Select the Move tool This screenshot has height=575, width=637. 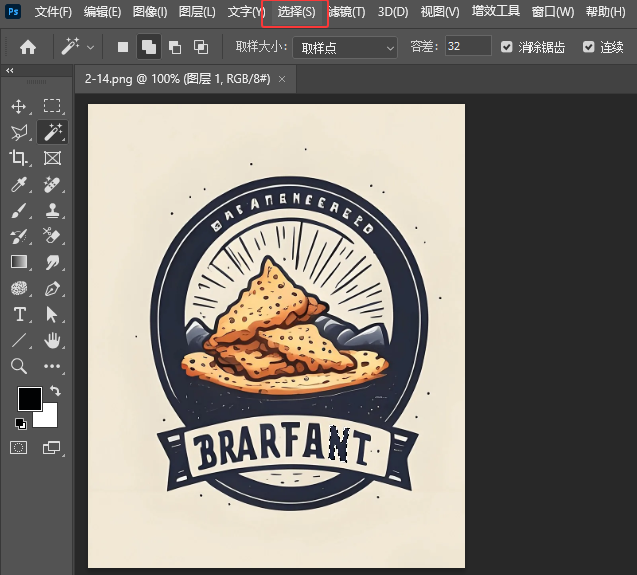coord(18,106)
